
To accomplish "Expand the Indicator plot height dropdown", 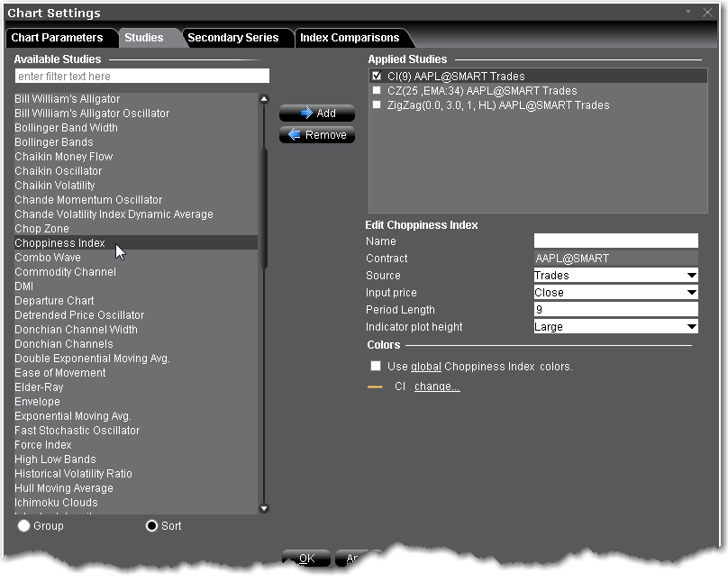I will 615,327.
